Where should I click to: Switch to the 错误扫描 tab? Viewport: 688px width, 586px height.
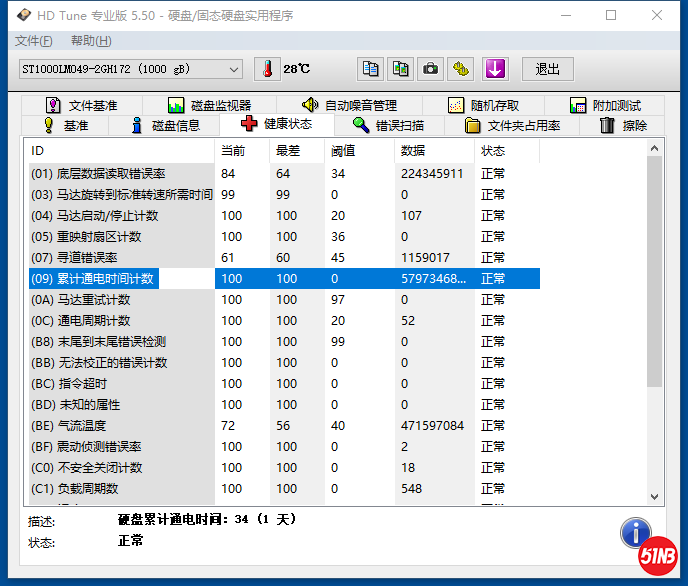pyautogui.click(x=389, y=125)
